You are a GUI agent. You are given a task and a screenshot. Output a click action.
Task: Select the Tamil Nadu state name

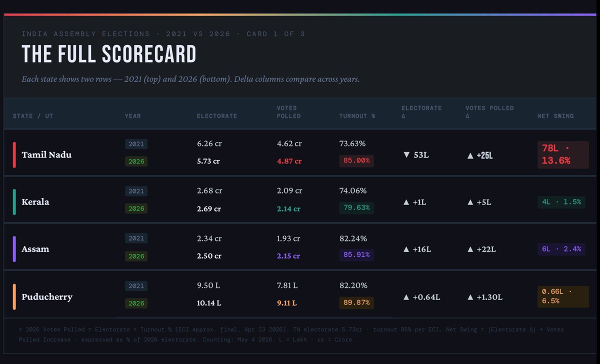[x=46, y=155]
